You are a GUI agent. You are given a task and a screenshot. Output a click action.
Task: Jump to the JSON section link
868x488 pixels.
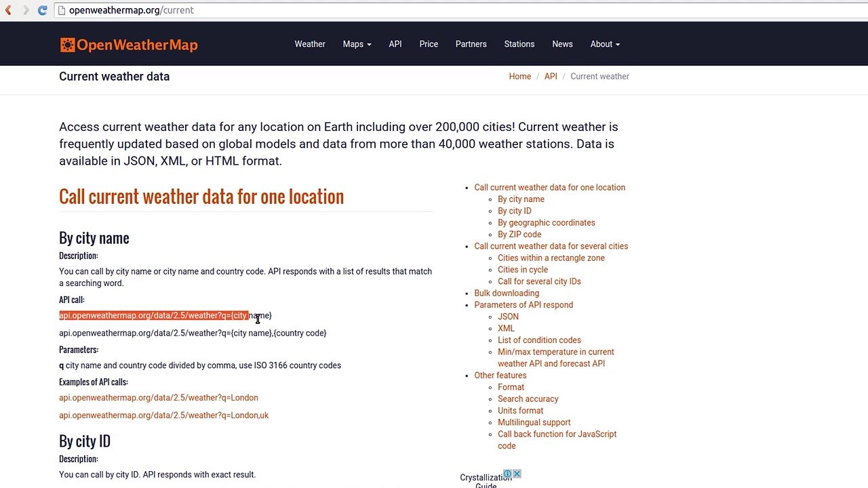point(508,317)
